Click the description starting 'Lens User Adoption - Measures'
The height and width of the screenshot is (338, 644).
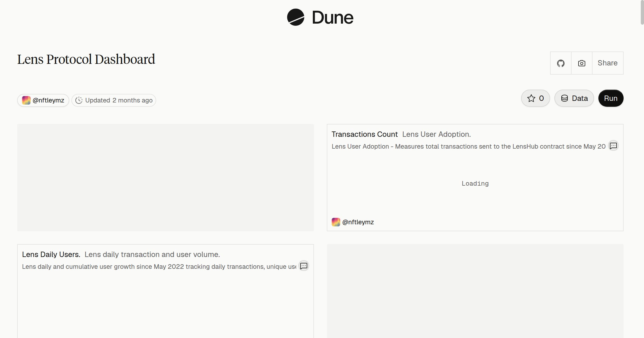pyautogui.click(x=469, y=146)
